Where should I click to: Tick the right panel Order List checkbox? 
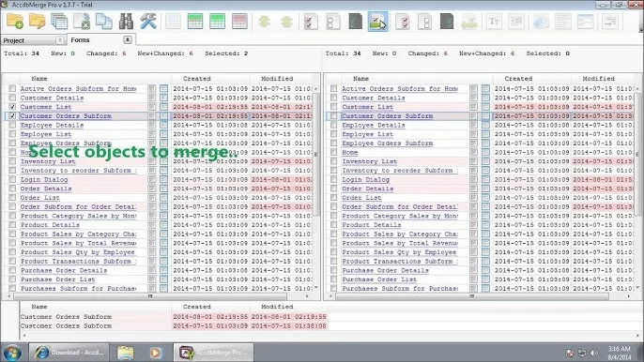(x=333, y=198)
